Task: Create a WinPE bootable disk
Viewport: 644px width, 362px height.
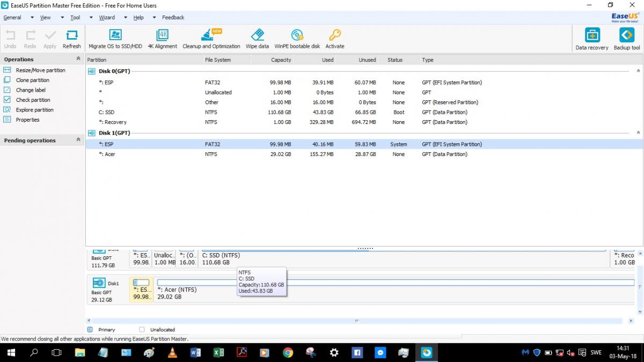Action: pos(297,40)
